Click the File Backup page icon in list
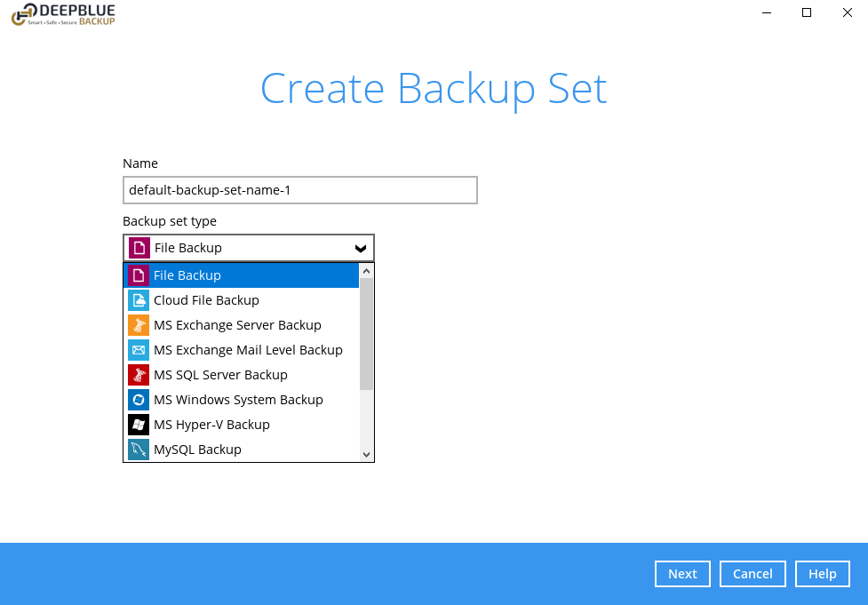This screenshot has height=605, width=868. [138, 275]
